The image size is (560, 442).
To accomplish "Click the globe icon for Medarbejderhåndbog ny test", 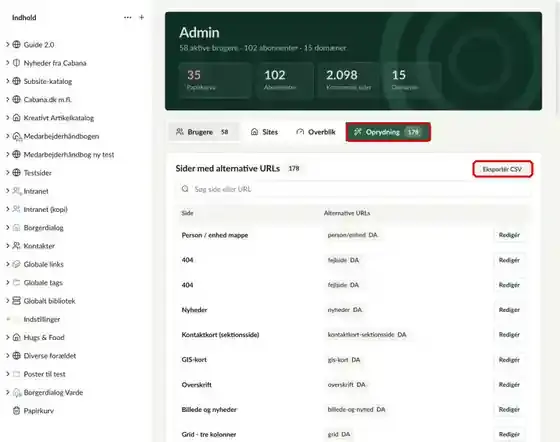I will 16,154.
